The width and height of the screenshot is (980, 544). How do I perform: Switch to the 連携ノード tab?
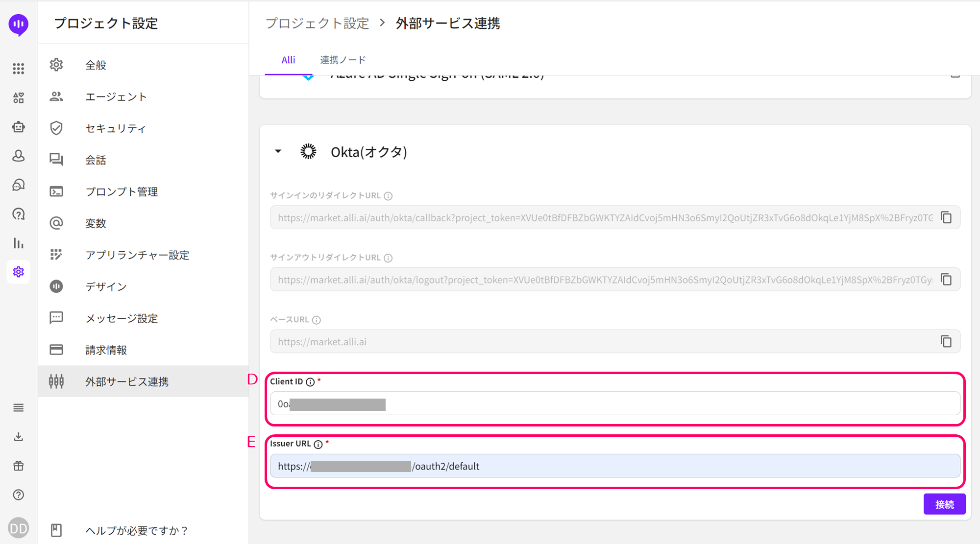pos(343,60)
